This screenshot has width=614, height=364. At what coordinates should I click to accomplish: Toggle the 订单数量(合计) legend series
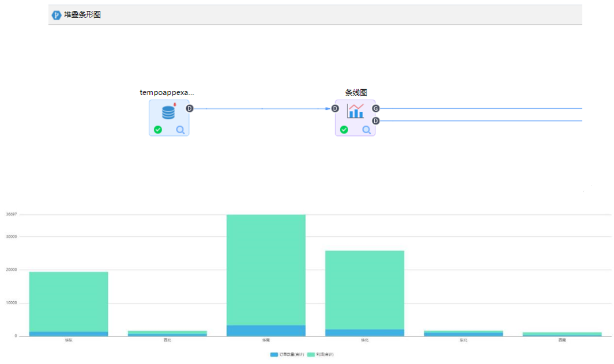click(x=287, y=354)
